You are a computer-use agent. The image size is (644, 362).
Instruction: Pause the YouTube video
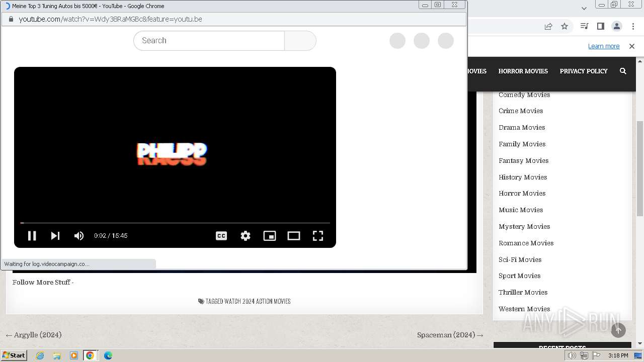point(32,235)
